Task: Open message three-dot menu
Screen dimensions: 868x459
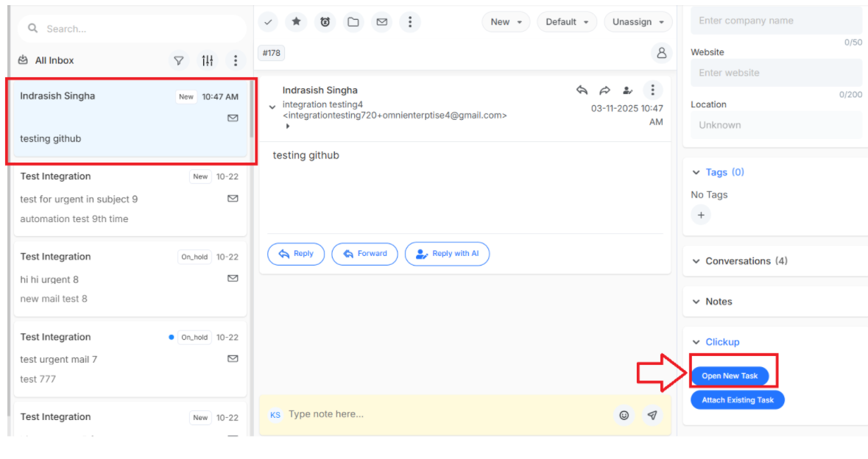Action: [x=653, y=90]
